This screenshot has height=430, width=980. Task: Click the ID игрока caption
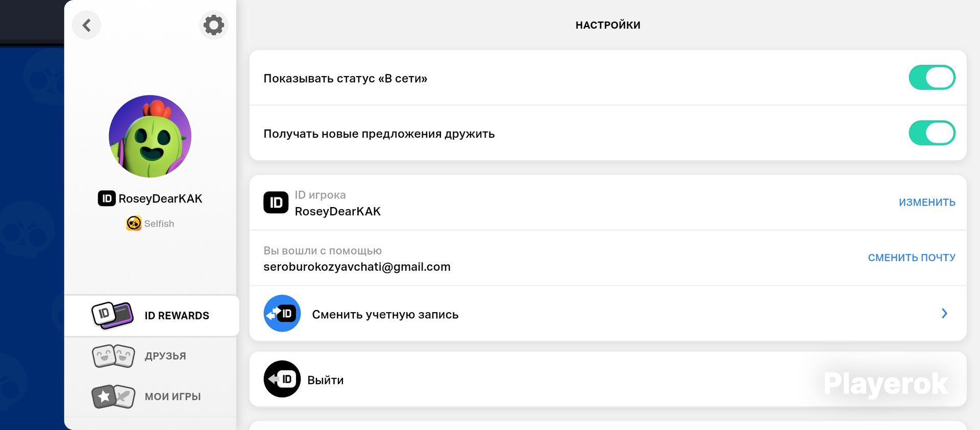click(320, 195)
